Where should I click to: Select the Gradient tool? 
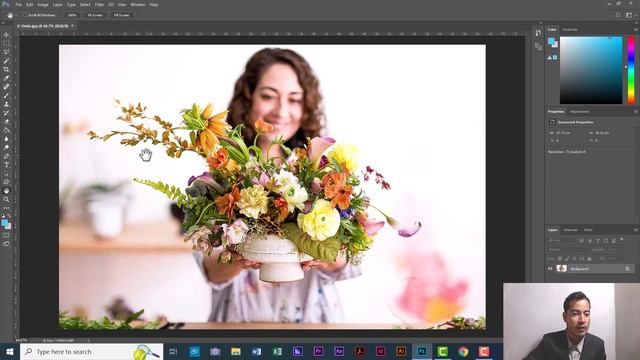click(6, 130)
